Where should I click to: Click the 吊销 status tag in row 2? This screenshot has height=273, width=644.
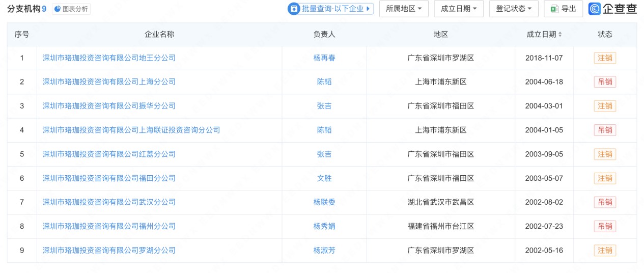[605, 82]
